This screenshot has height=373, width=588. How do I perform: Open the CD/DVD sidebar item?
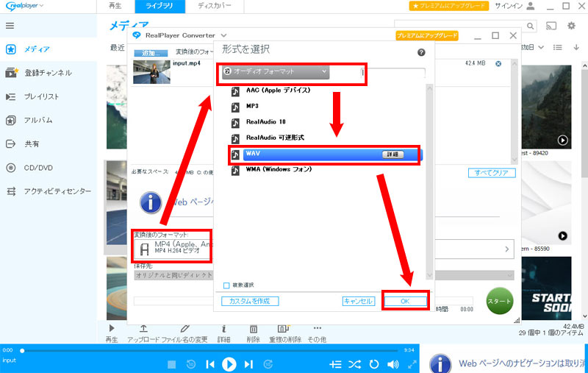[x=37, y=168]
